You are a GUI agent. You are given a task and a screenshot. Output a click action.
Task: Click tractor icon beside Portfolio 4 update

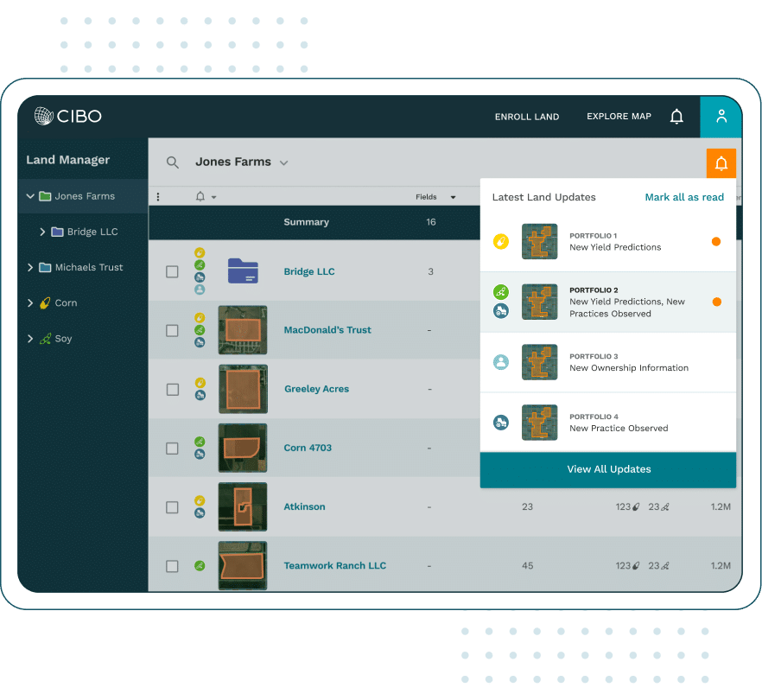[501, 423]
